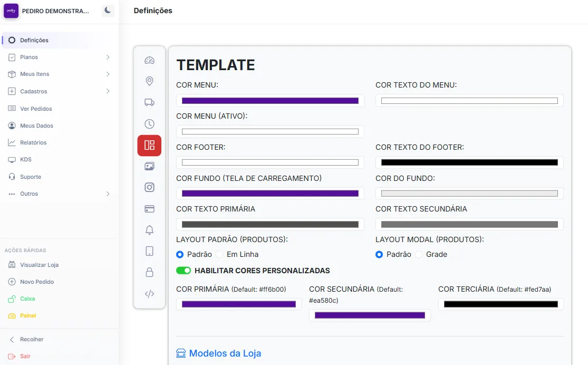Click the KDS monitor icon
This screenshot has height=365, width=588.
coord(12,160)
